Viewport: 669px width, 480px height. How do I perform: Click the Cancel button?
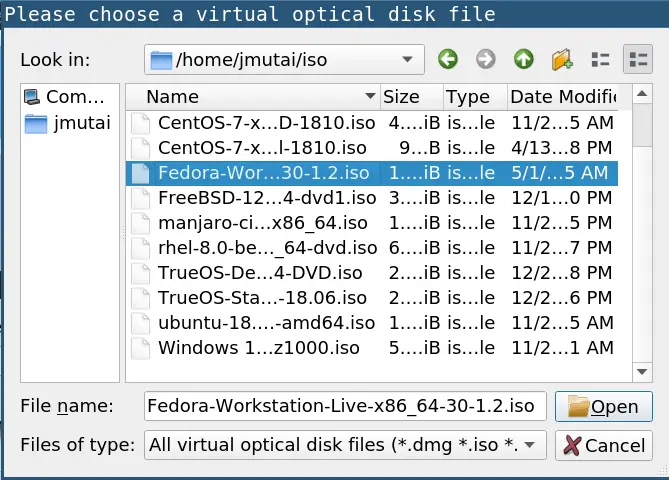pyautogui.click(x=604, y=445)
